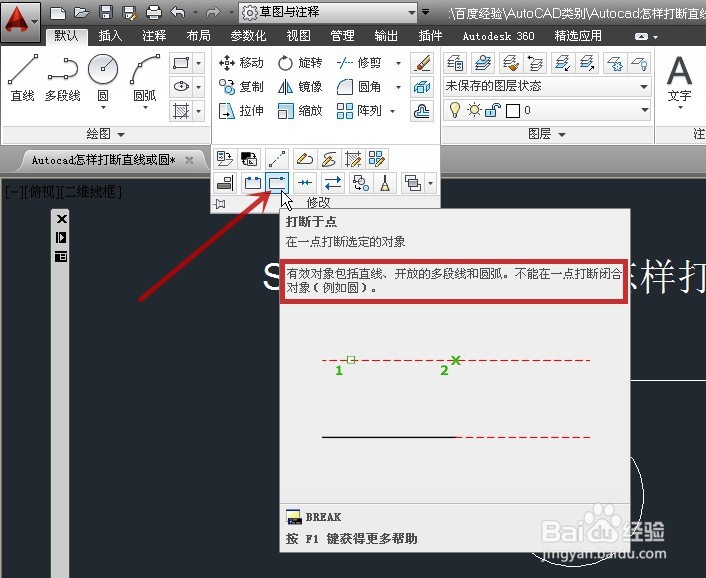706x578 pixels.
Task: Open a file using the folder icon
Action: [x=81, y=13]
